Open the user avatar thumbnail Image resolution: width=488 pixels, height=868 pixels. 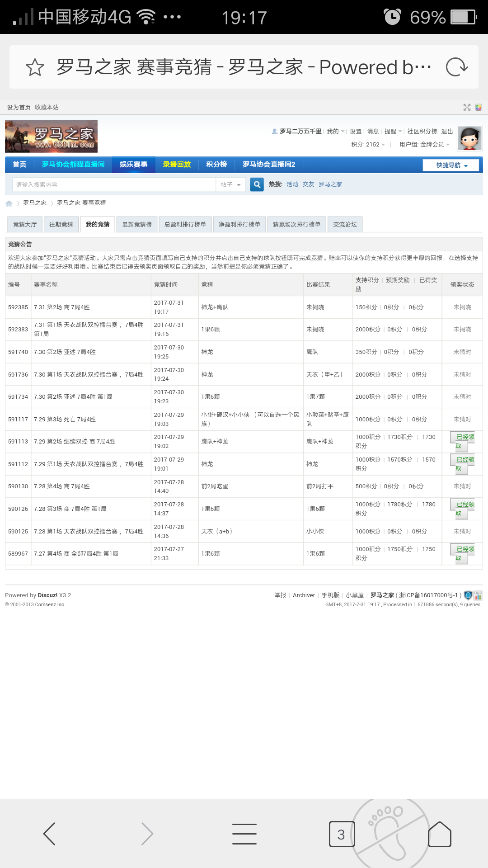(469, 138)
